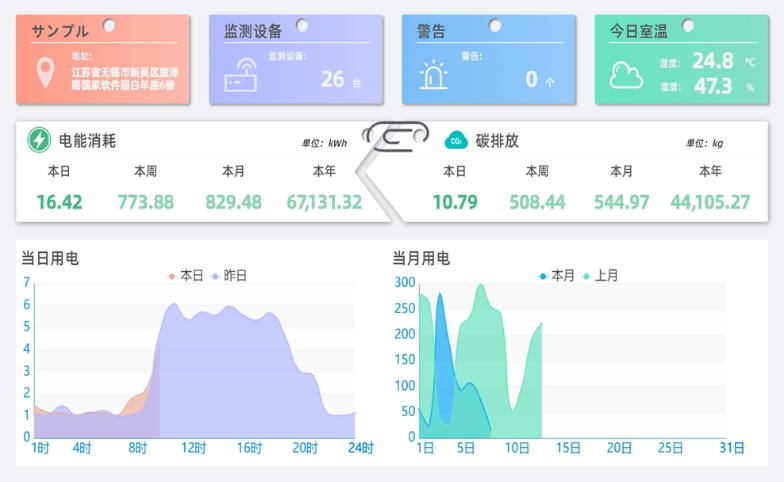Click the 当日用电 chart title
784x482 pixels.
pyautogui.click(x=50, y=258)
